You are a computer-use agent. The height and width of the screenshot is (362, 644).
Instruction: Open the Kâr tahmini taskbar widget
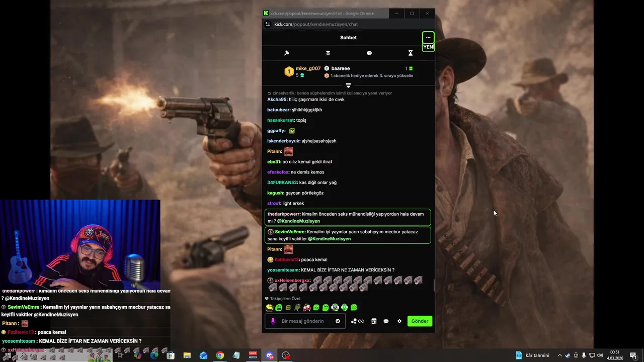[532, 355]
